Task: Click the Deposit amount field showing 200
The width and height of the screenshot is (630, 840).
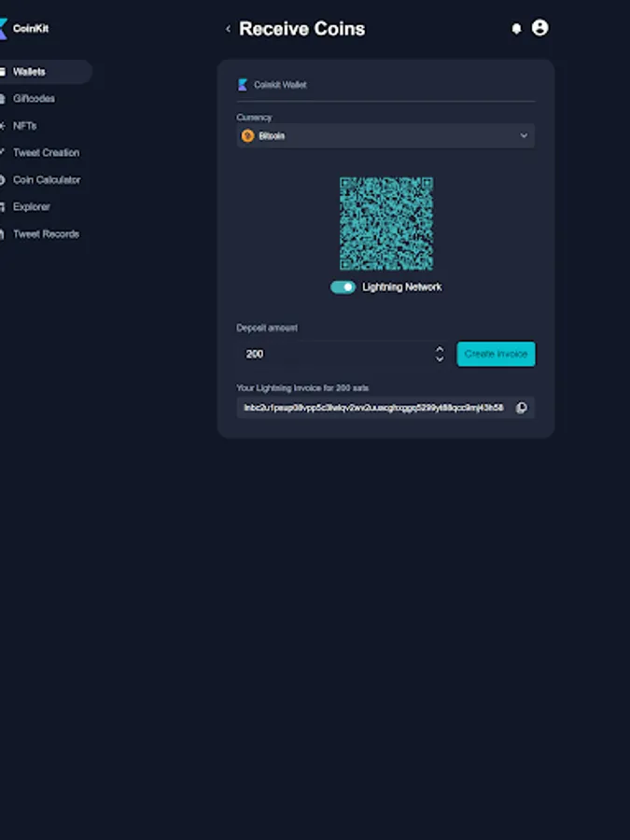Action: pyautogui.click(x=342, y=354)
